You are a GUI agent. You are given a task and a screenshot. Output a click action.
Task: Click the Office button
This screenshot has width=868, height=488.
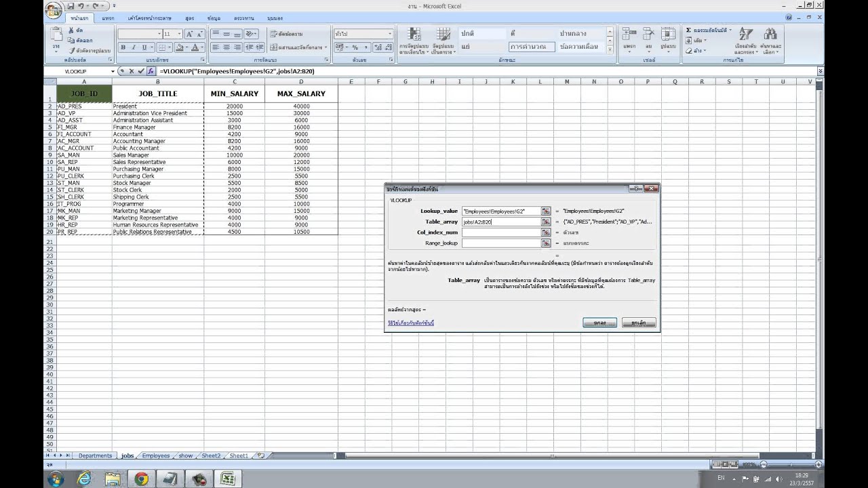point(55,9)
